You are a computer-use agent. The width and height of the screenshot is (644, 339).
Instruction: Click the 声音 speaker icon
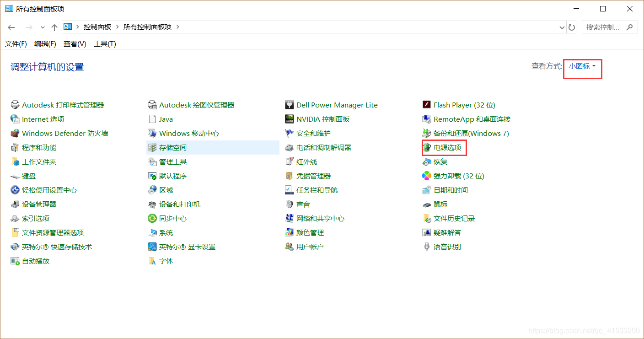tap(289, 204)
